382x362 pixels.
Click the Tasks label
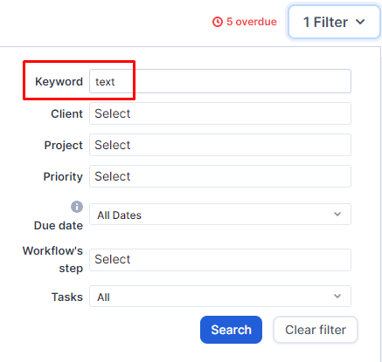[x=67, y=297]
